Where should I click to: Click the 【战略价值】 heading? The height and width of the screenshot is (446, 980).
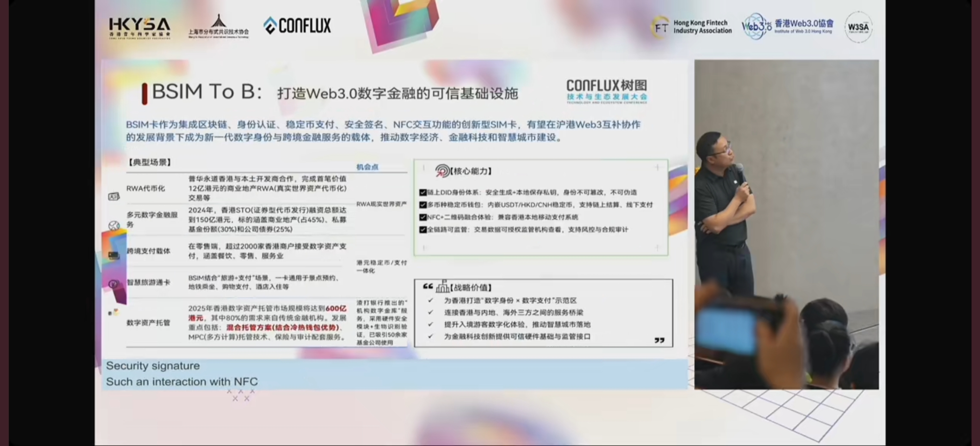(471, 288)
